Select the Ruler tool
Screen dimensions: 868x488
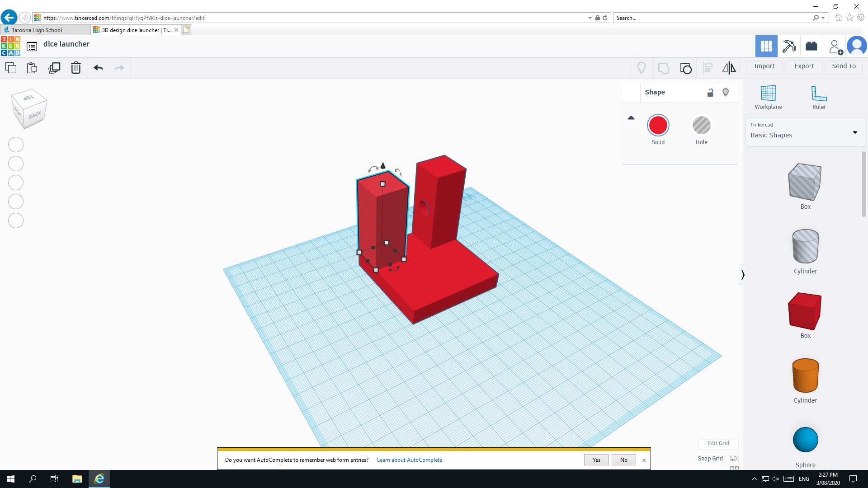[x=819, y=97]
